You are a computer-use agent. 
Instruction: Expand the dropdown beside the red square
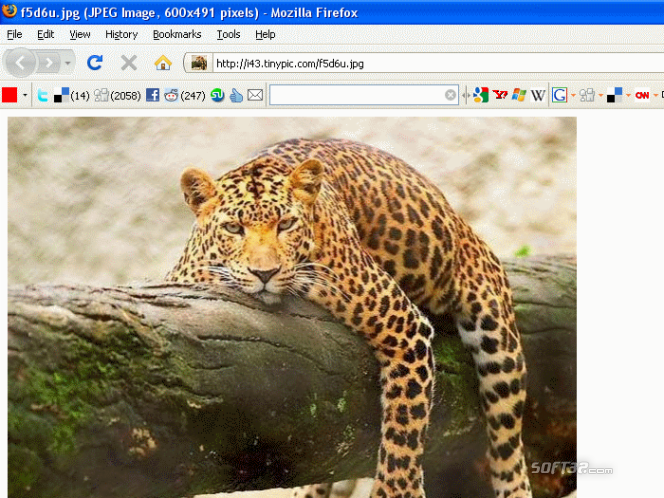click(25, 95)
